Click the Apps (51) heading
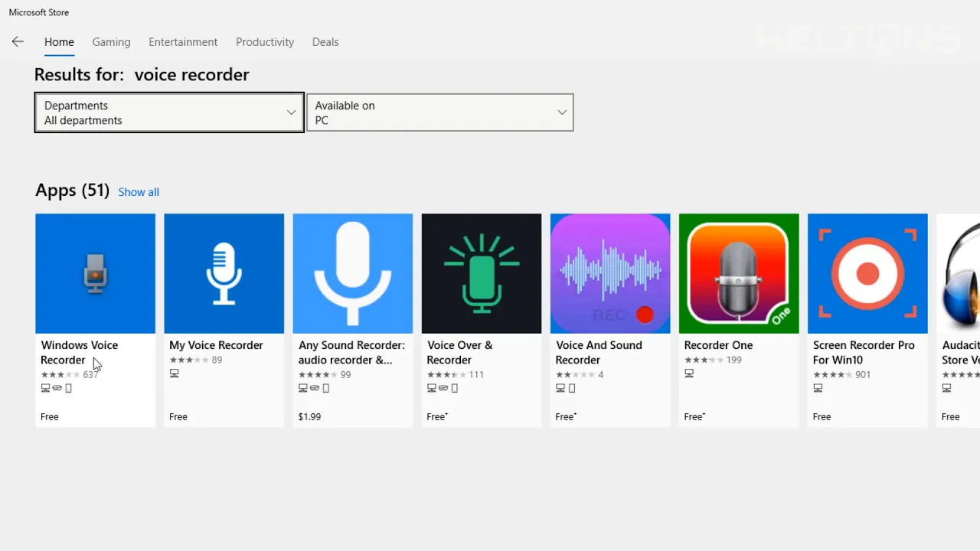Image resolution: width=980 pixels, height=551 pixels. click(72, 191)
